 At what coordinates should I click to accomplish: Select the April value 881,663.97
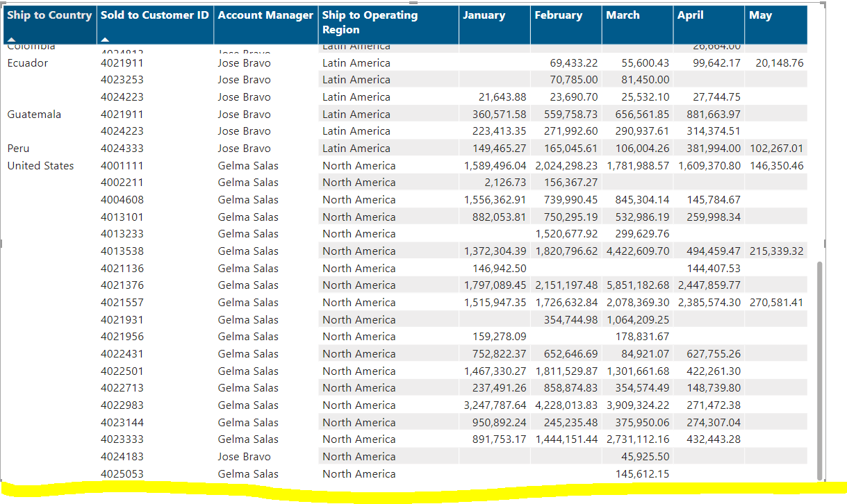(714, 115)
